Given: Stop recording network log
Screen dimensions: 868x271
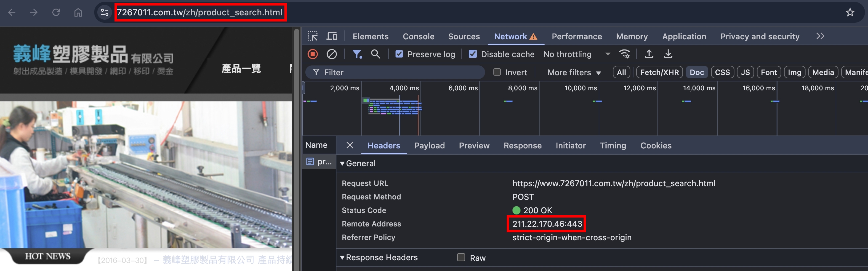Looking at the screenshot, I should pyautogui.click(x=313, y=54).
